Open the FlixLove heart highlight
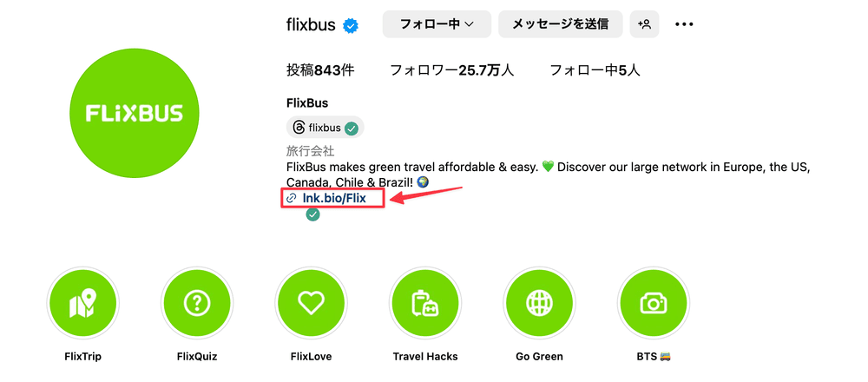Viewport: 868px width, 382px height. [311, 303]
